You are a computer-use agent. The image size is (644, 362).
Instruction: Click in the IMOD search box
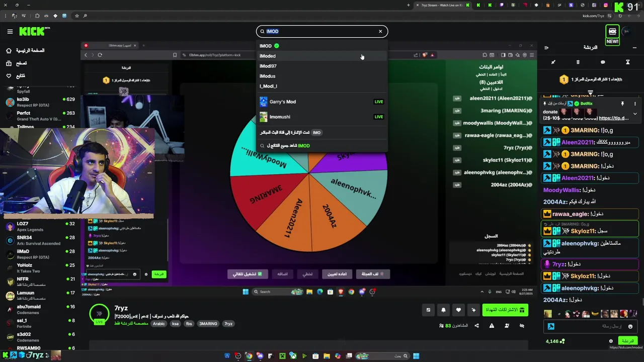click(x=321, y=31)
